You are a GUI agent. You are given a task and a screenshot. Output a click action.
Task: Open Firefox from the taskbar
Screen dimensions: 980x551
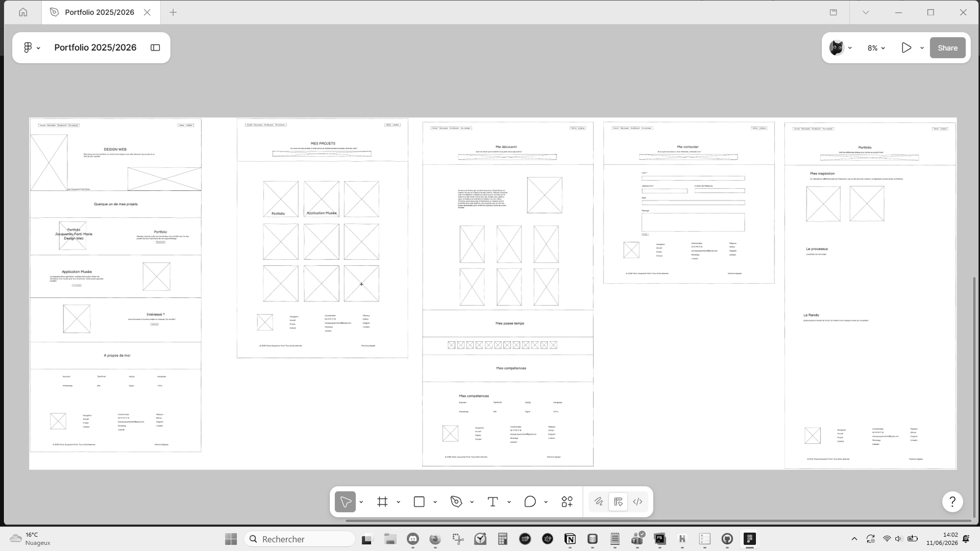pyautogui.click(x=435, y=539)
